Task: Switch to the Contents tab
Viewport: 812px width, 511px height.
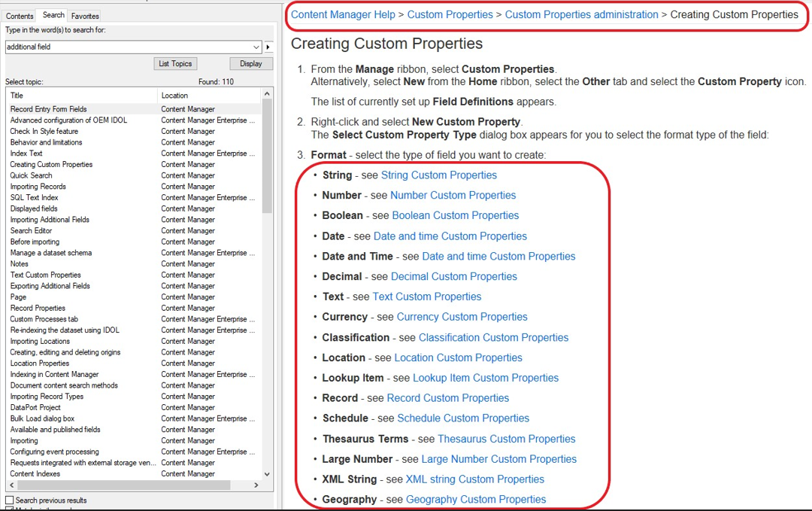Action: pos(20,16)
